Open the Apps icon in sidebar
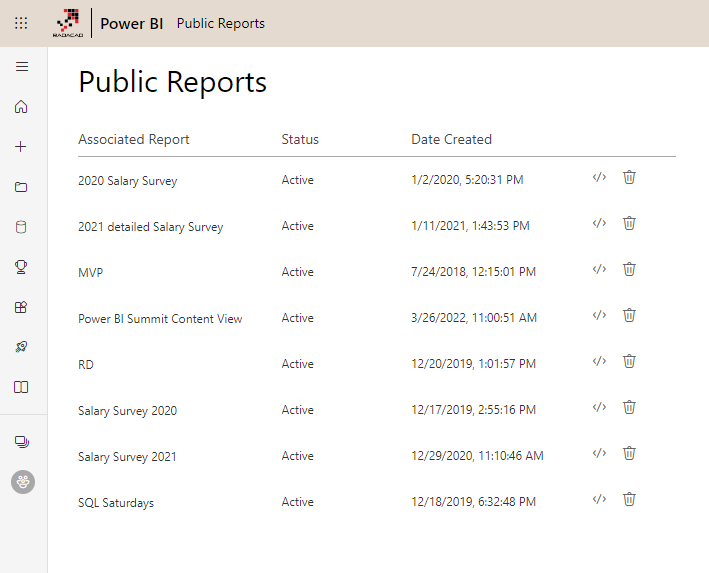Image resolution: width=709 pixels, height=573 pixels. pyautogui.click(x=22, y=307)
